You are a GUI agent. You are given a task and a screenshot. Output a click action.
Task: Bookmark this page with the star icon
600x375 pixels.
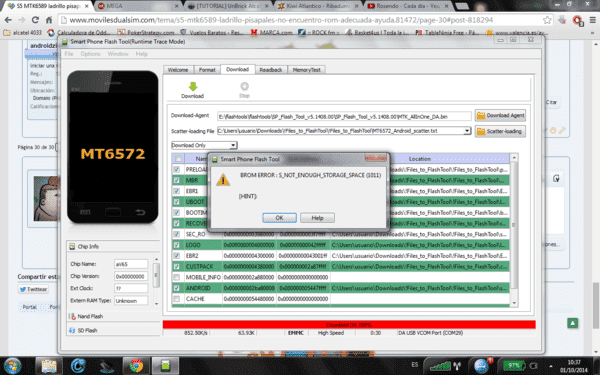(547, 20)
